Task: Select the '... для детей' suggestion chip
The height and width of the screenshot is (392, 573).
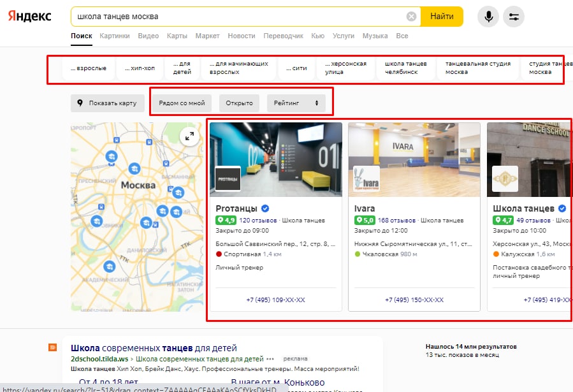Action: pyautogui.click(x=182, y=68)
